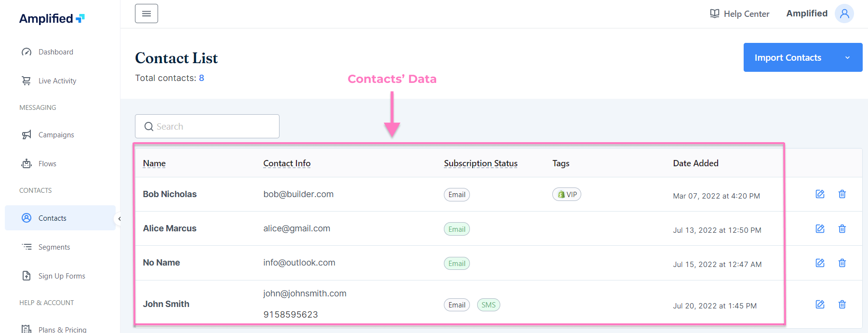Click the Sign Up Forms icon

coord(27,276)
